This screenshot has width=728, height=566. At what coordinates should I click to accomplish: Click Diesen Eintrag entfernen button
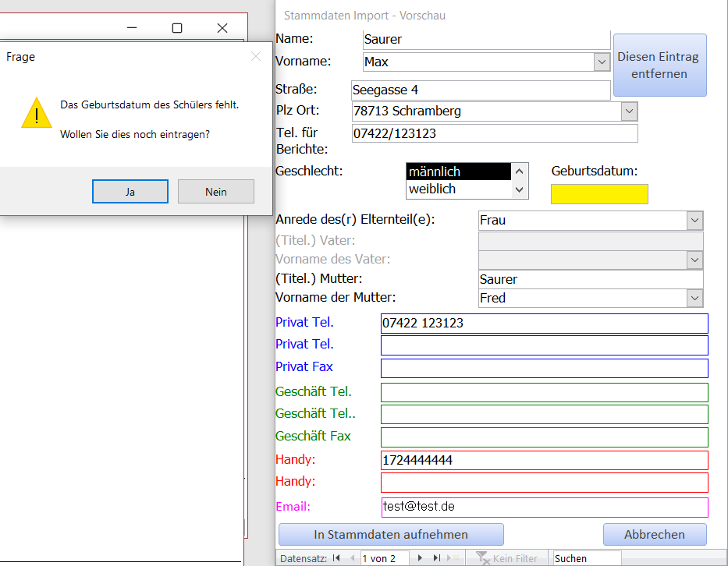659,65
